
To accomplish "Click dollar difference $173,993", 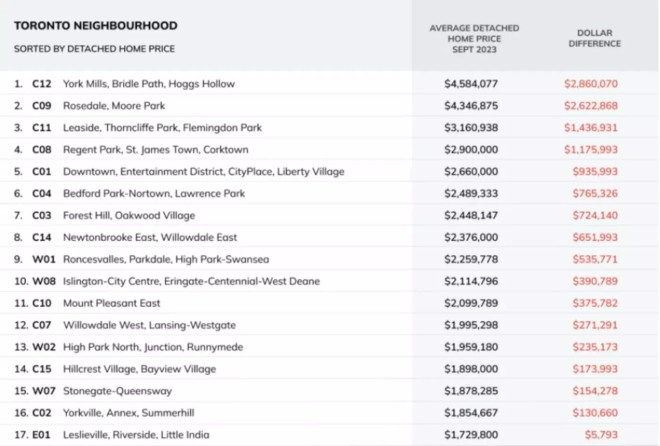I will (x=595, y=369).
